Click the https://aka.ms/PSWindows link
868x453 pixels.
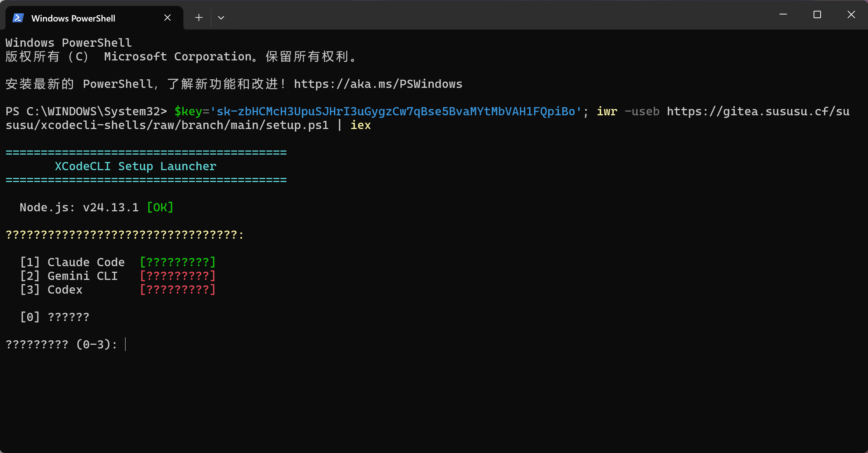[x=378, y=84]
